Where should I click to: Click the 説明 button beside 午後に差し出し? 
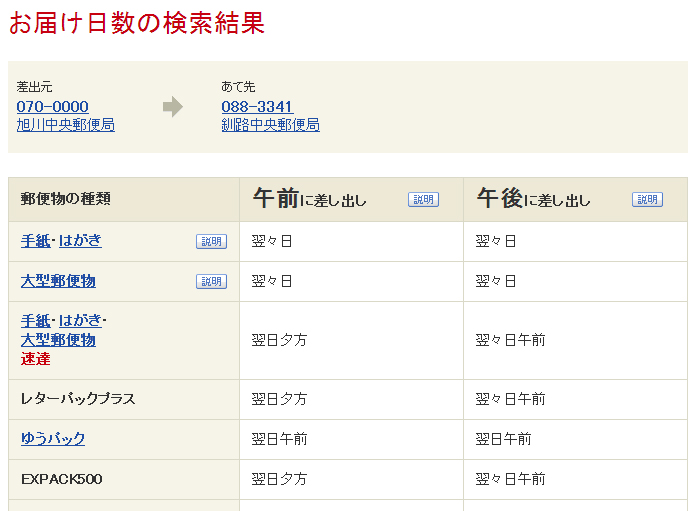point(647,199)
